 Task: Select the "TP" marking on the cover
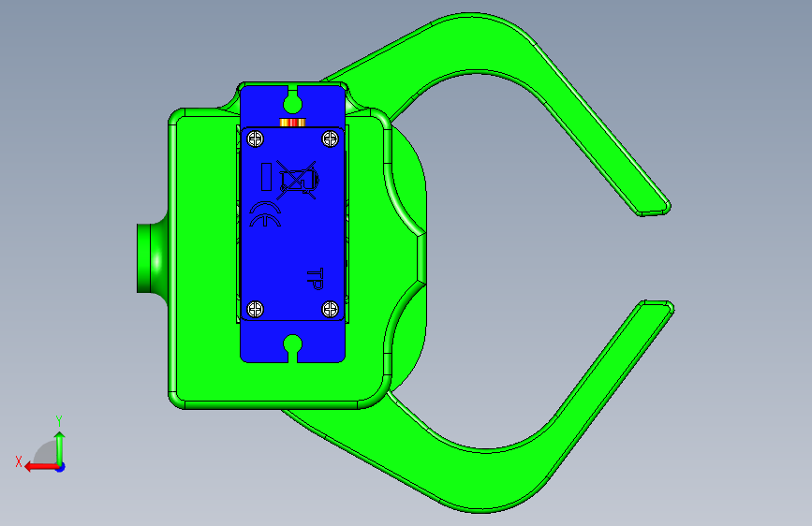click(x=315, y=279)
